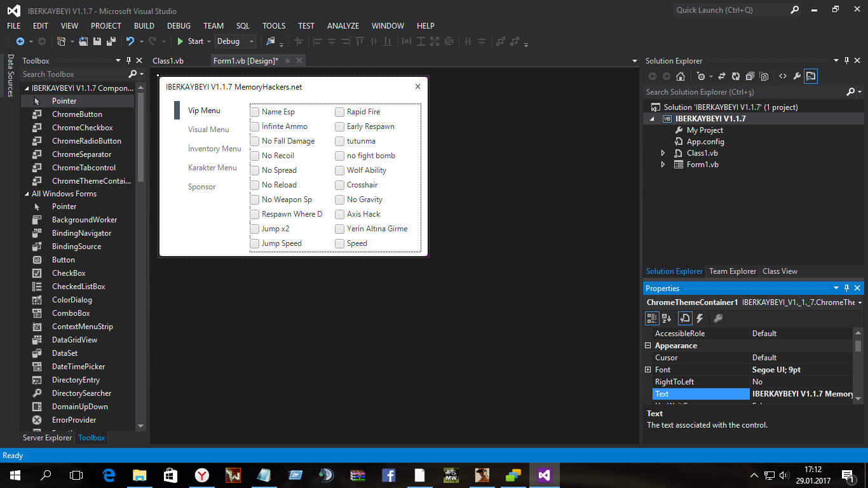Screen dimensions: 868x488
Task: Click the Categorized view icon in Properties
Action: pyautogui.click(x=652, y=318)
